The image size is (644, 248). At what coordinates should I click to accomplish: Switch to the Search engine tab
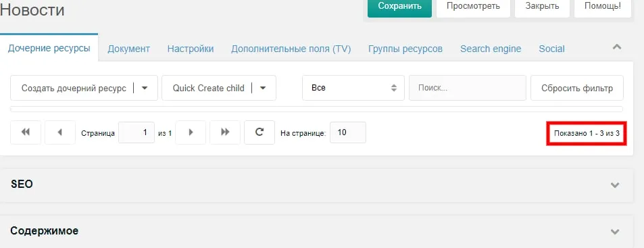click(491, 49)
